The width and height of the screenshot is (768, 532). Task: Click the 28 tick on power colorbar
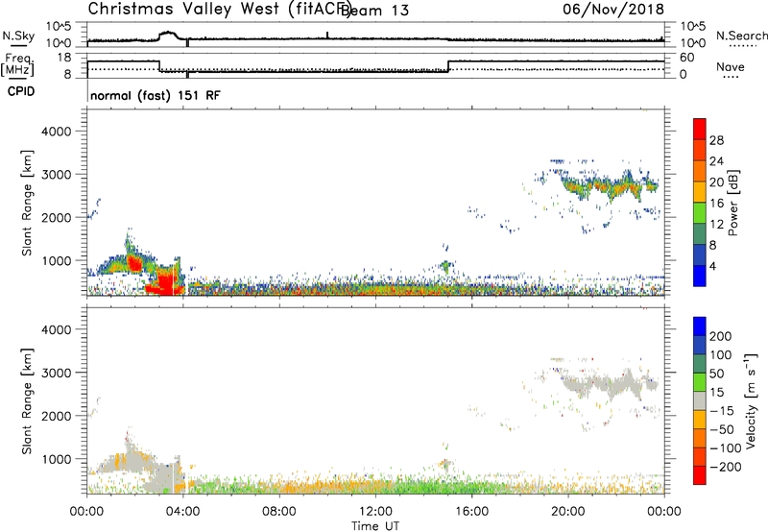[x=716, y=140]
